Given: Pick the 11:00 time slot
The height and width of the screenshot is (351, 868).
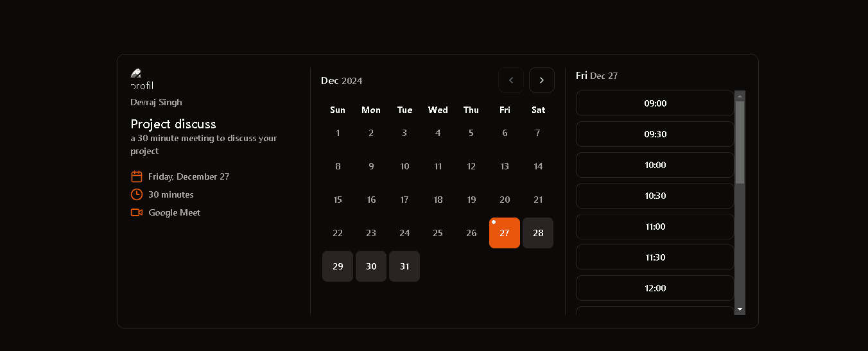Looking at the screenshot, I should [x=655, y=227].
